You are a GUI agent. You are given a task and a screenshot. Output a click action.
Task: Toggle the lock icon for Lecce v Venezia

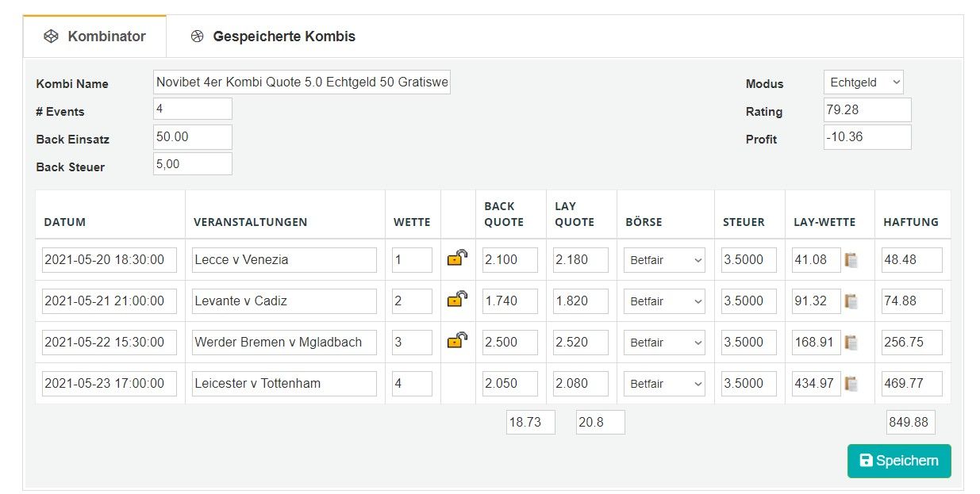pos(457,258)
